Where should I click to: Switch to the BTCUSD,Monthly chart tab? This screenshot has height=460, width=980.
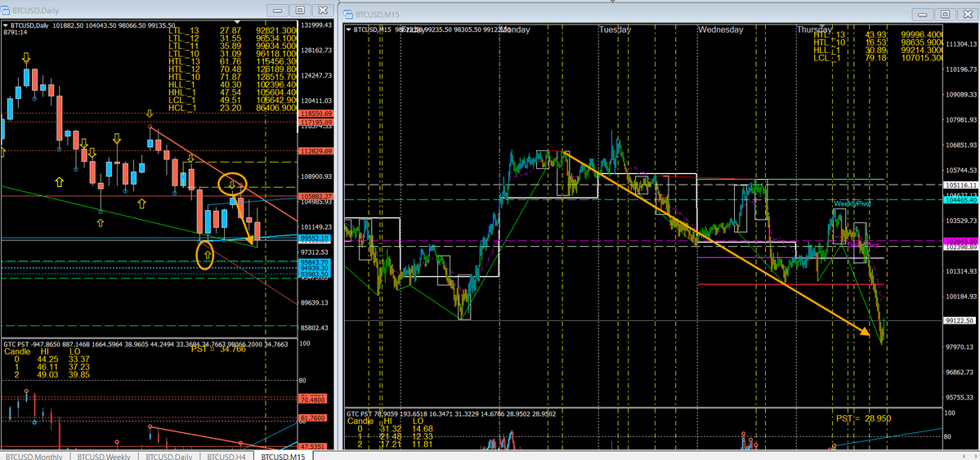coord(36,456)
